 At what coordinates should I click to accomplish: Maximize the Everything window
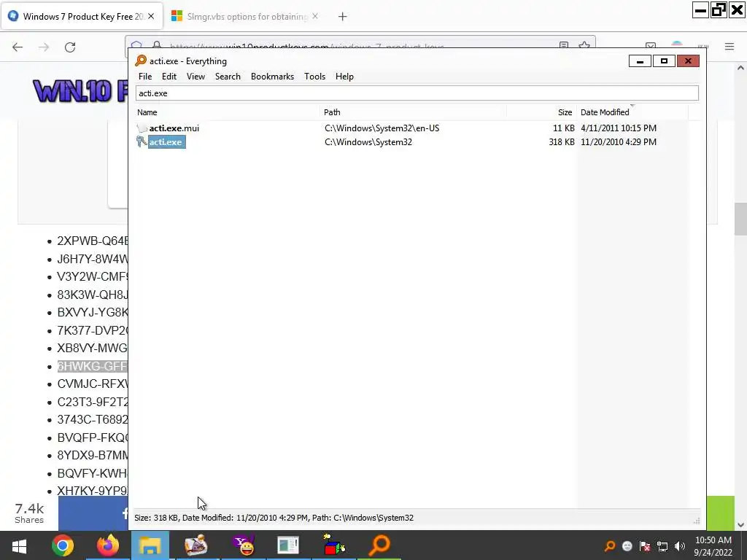[x=664, y=61]
